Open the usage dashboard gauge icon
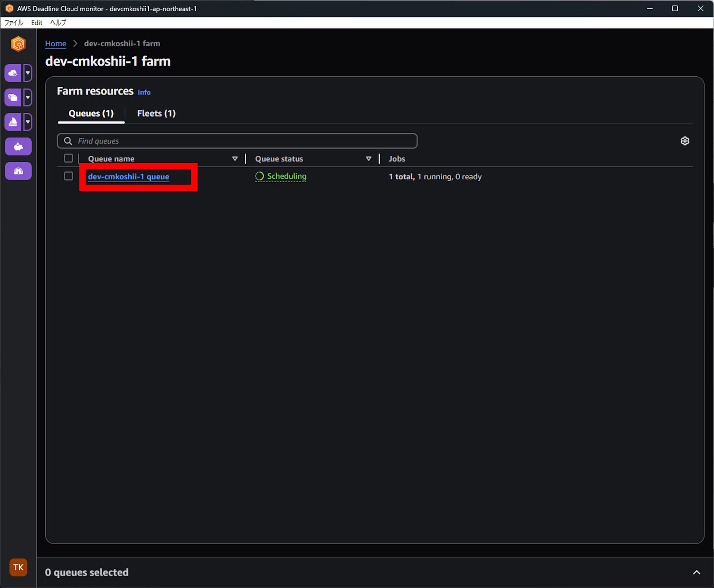 pyautogui.click(x=18, y=171)
